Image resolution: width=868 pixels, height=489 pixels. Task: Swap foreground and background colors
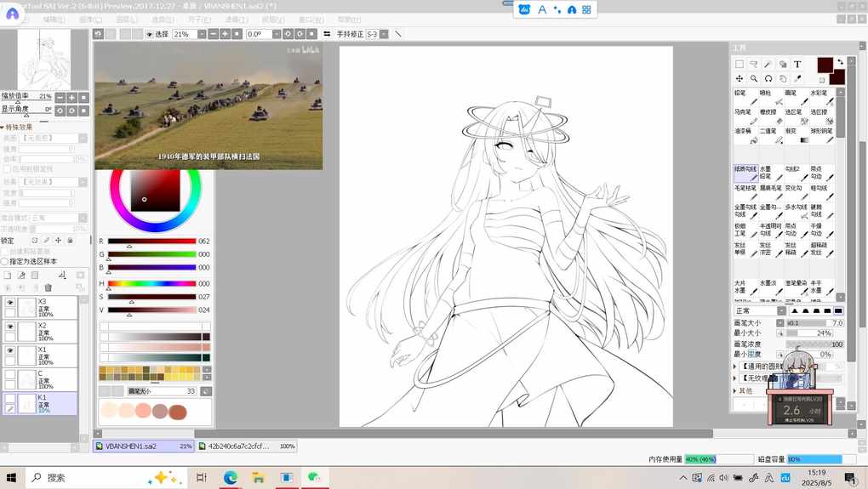[840, 61]
